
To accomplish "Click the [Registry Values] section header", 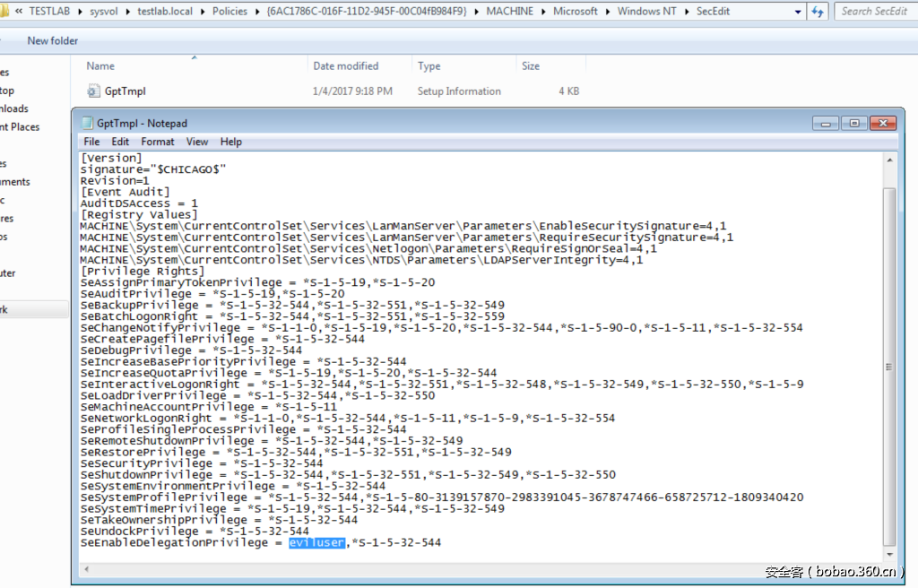I will click(139, 214).
